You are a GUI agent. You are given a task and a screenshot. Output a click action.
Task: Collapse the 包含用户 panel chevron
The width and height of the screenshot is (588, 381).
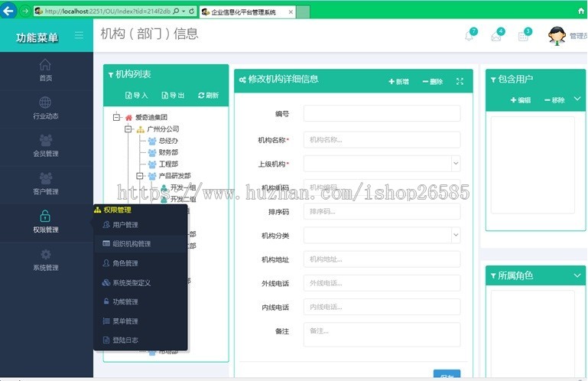tap(577, 99)
